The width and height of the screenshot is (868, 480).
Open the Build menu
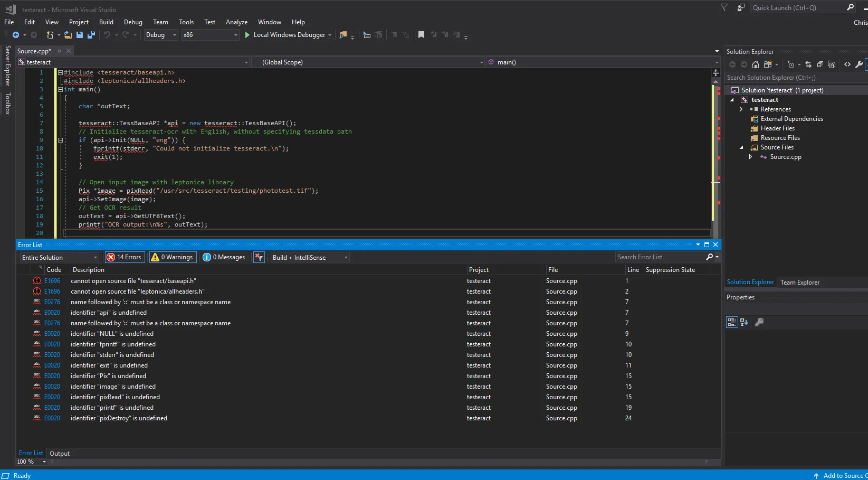pyautogui.click(x=106, y=22)
